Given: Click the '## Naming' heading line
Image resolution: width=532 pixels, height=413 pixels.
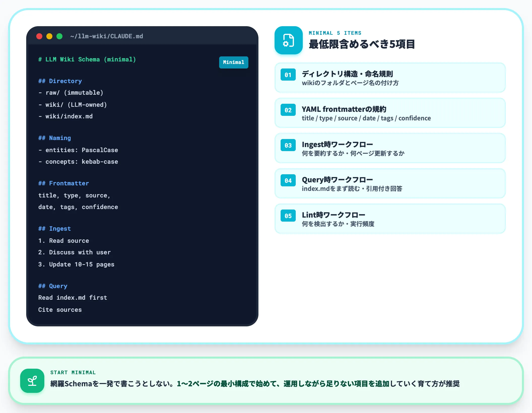Looking at the screenshot, I should [x=54, y=138].
